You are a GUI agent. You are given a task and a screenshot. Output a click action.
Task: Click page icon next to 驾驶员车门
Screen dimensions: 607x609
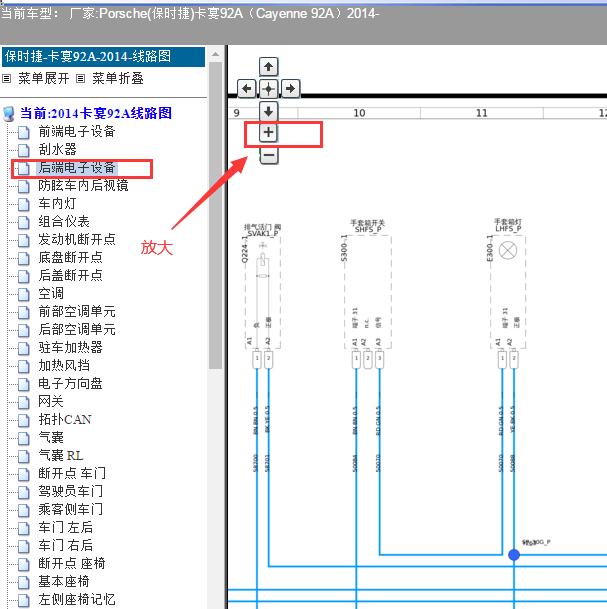tap(24, 492)
